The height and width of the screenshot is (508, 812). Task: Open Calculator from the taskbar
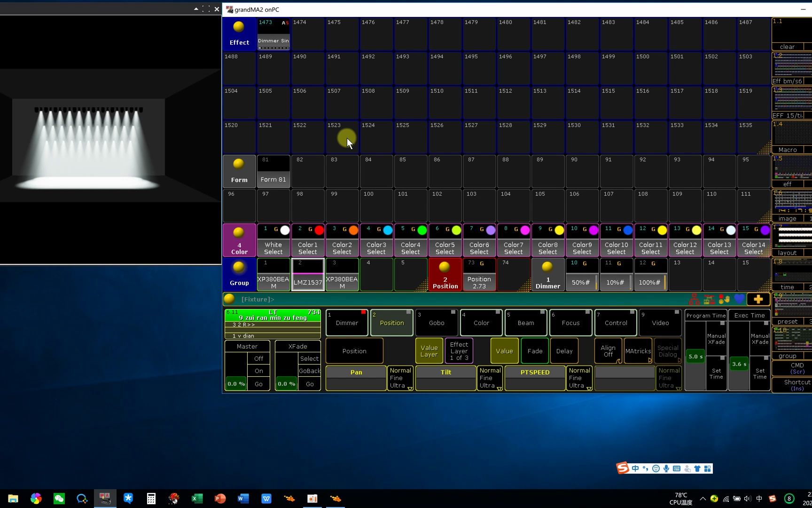[x=151, y=499]
